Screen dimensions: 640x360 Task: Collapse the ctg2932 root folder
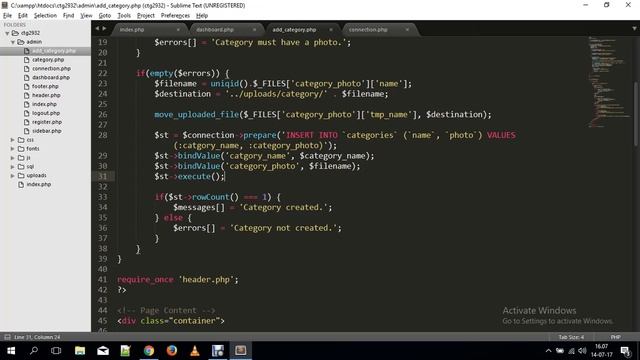pyautogui.click(x=7, y=33)
